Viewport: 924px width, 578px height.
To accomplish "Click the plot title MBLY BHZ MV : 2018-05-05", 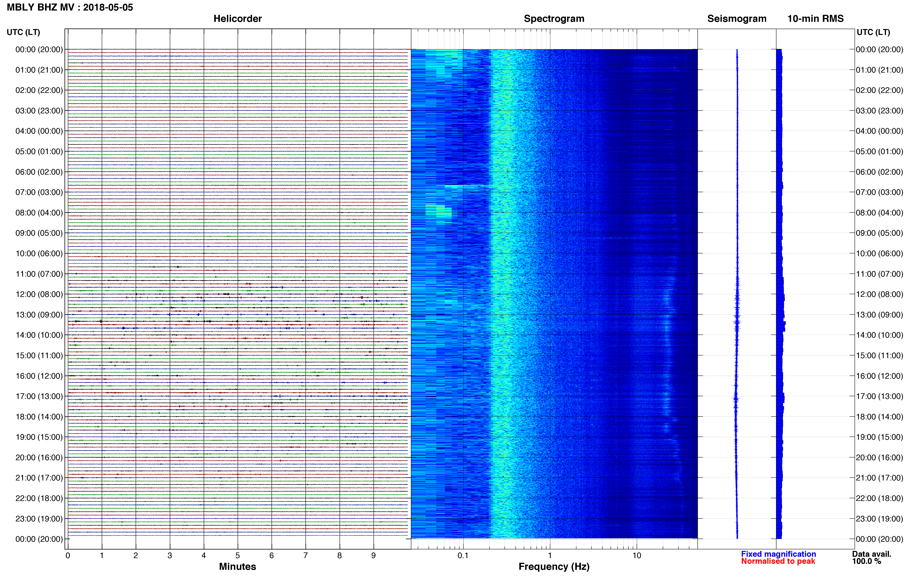I will point(70,7).
